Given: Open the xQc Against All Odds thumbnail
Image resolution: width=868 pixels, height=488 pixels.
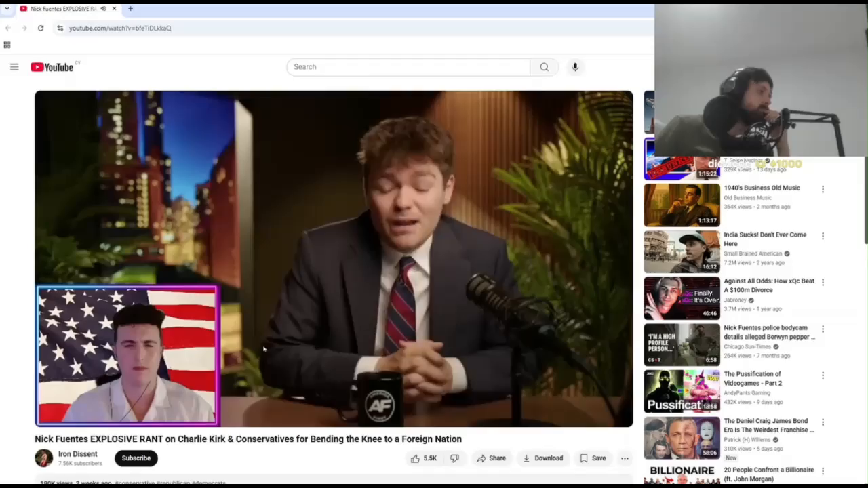Looking at the screenshot, I should click(682, 298).
